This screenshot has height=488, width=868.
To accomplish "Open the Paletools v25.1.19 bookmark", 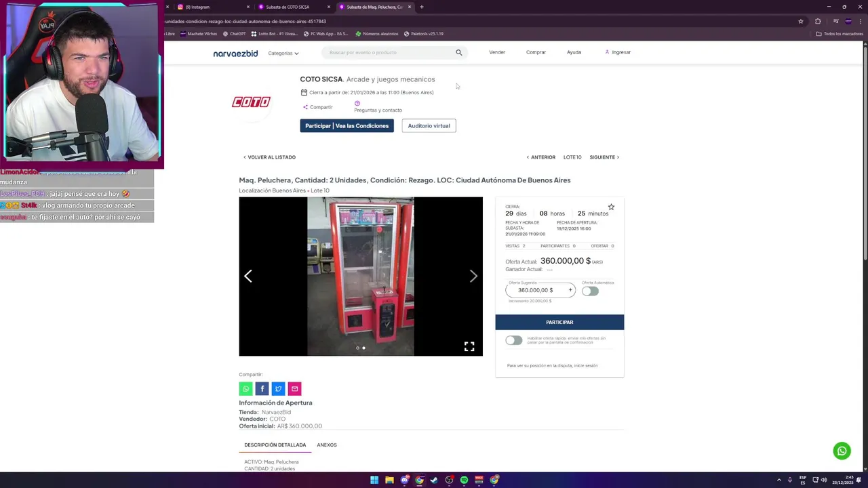I will pos(424,34).
